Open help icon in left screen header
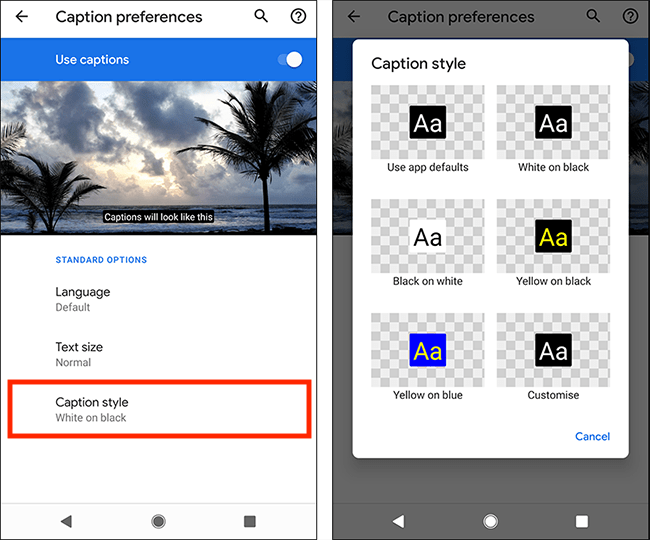 pyautogui.click(x=297, y=17)
